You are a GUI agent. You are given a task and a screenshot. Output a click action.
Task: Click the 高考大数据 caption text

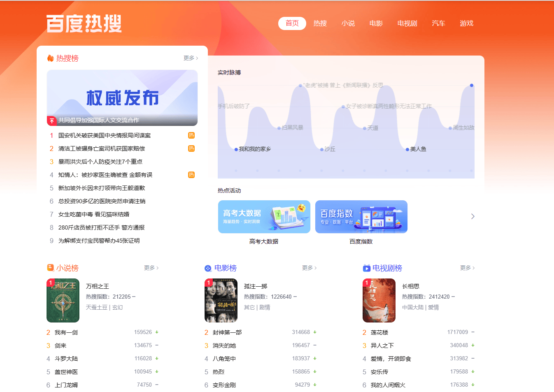(264, 241)
